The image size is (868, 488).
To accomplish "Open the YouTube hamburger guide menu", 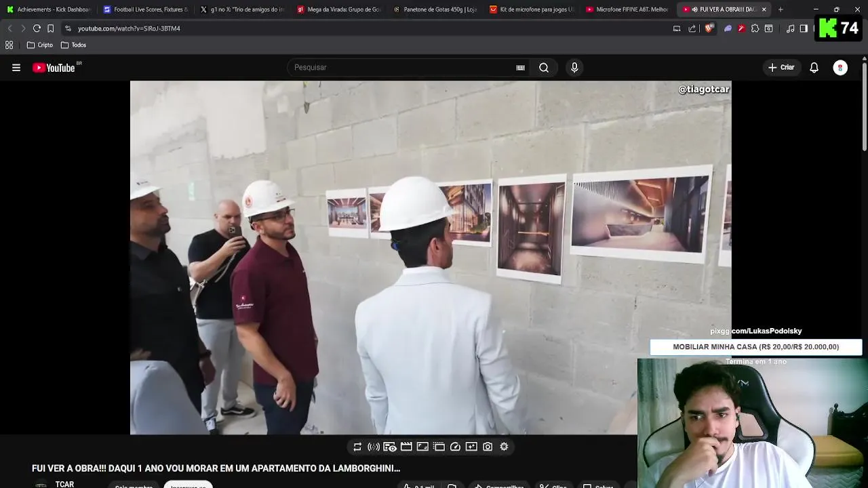I will (16, 68).
